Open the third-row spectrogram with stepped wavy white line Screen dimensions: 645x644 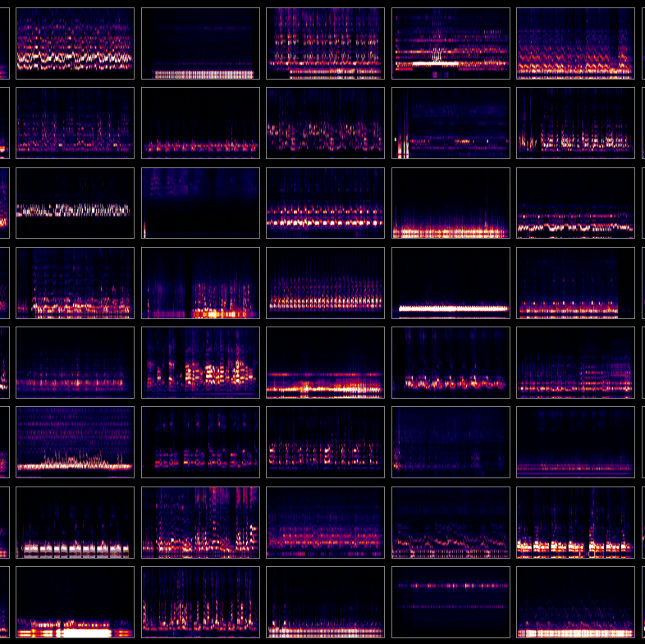pyautogui.click(x=575, y=203)
